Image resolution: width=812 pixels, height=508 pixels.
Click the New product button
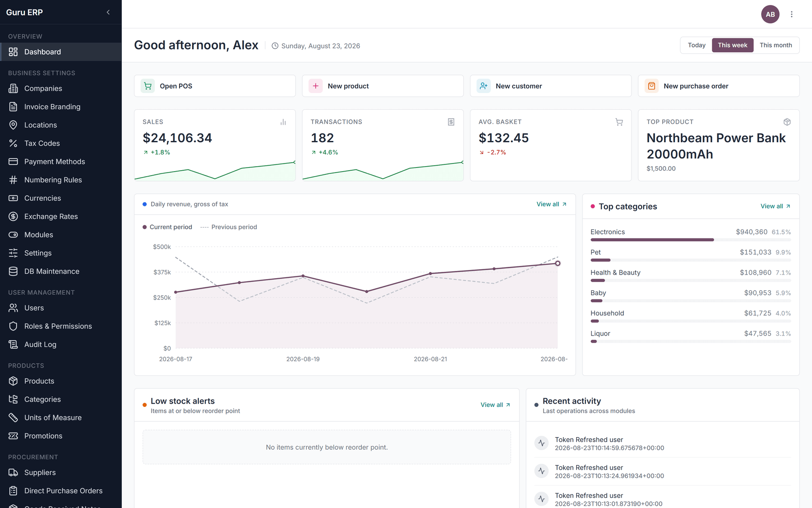click(383, 86)
